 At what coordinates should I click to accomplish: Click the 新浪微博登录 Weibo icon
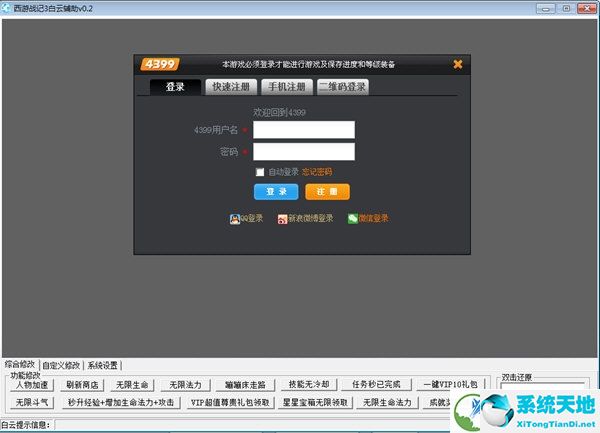[282, 219]
